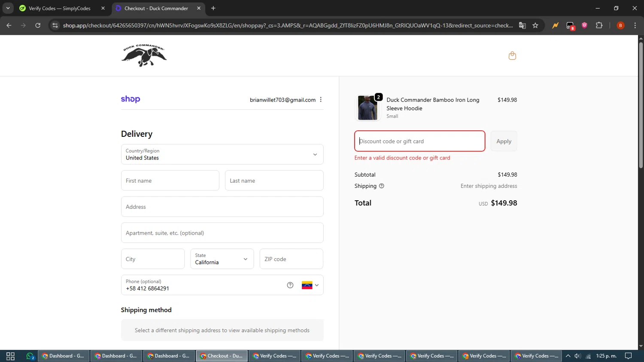Open the Chrome profile avatar B
Viewport: 644px width, 362px height.
620,25
